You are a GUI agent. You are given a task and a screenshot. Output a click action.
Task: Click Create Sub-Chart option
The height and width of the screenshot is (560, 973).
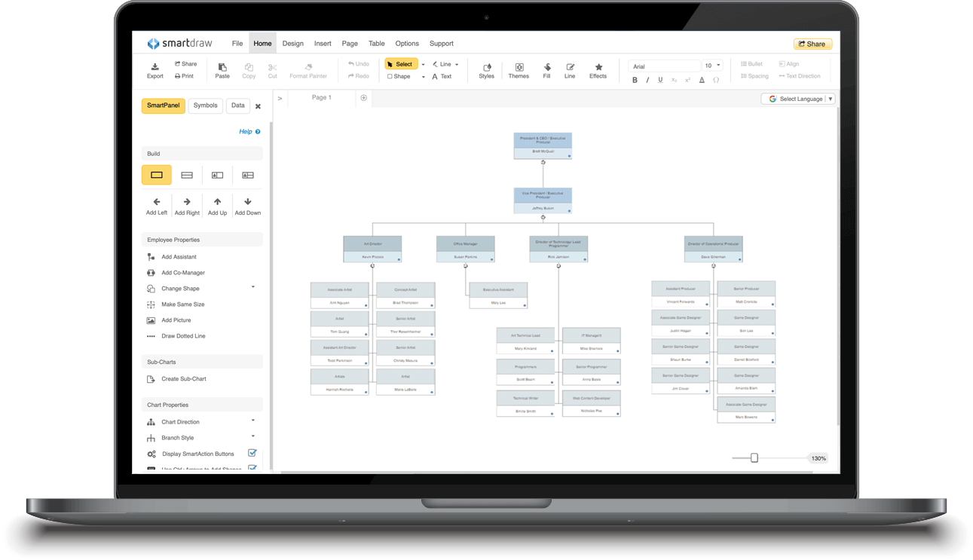(x=183, y=379)
